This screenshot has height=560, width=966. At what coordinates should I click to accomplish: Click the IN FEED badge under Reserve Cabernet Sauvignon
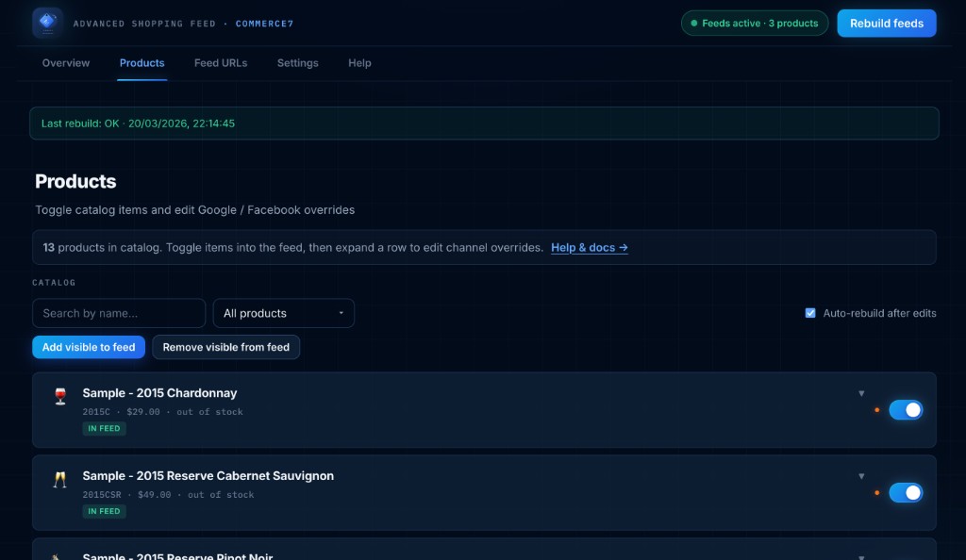(104, 511)
